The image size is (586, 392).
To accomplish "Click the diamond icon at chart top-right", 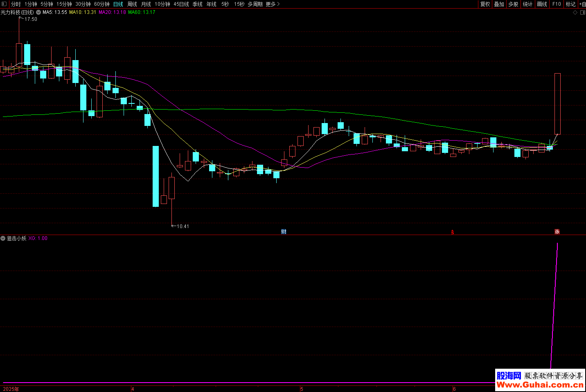I will coord(575,12).
